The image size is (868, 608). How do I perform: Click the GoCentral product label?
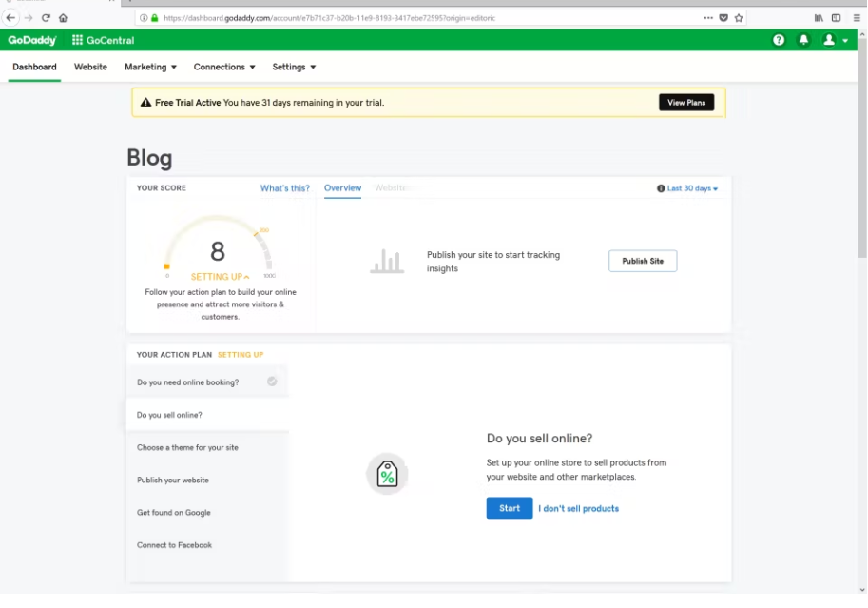click(110, 40)
